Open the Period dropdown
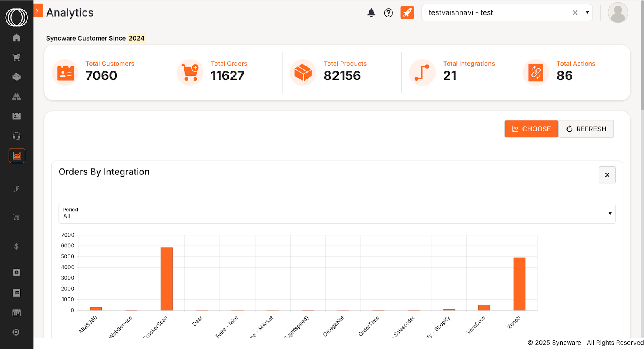This screenshot has width=644, height=349. pos(337,214)
